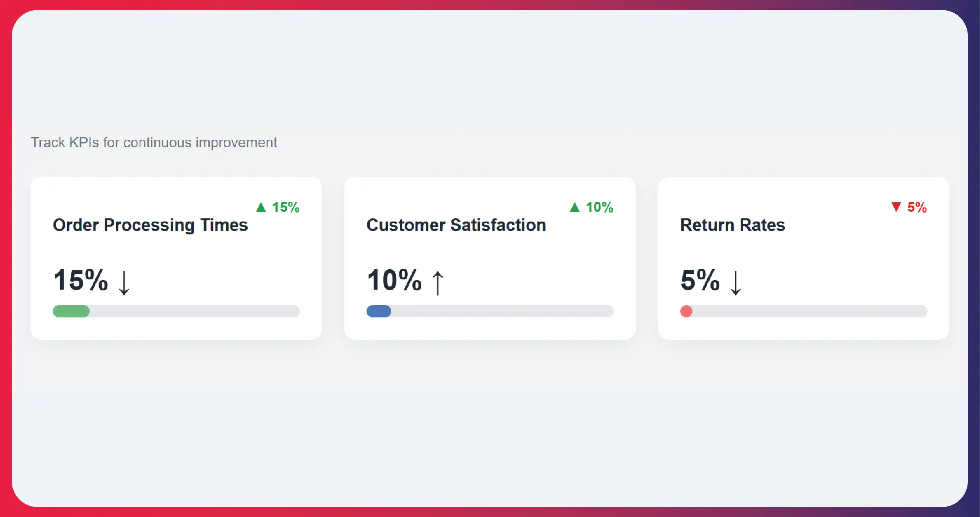
Task: Click the down arrow next to large 5%
Action: [x=735, y=283]
